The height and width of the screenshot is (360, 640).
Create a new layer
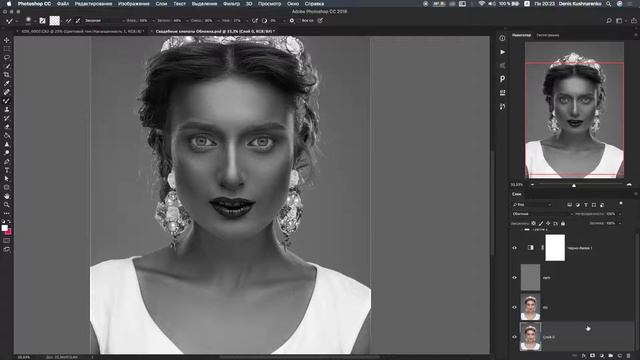click(x=620, y=356)
